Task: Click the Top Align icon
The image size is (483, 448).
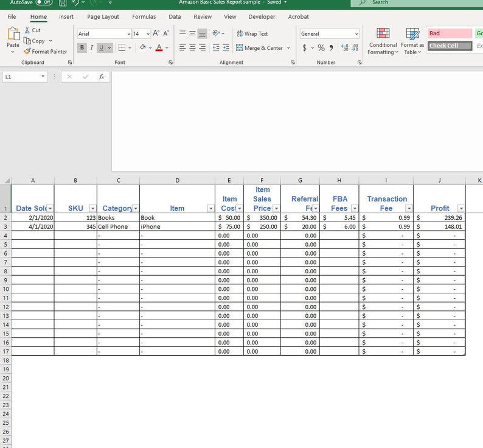Action: coord(182,33)
